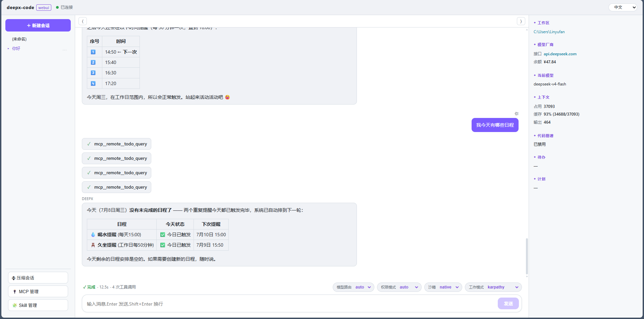Image resolution: width=644 pixels, height=319 pixels.
Task: Open Skill 管理
Action: pyautogui.click(x=38, y=305)
